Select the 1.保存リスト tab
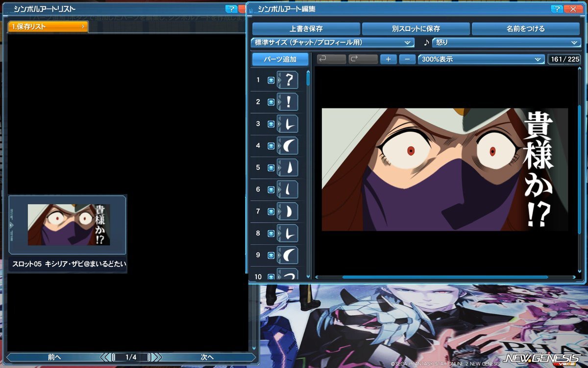Image resolution: width=588 pixels, height=368 pixels. pos(48,26)
